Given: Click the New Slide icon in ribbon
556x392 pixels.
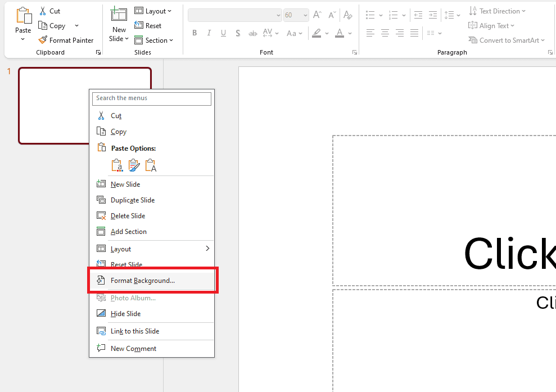Looking at the screenshot, I should (x=119, y=15).
